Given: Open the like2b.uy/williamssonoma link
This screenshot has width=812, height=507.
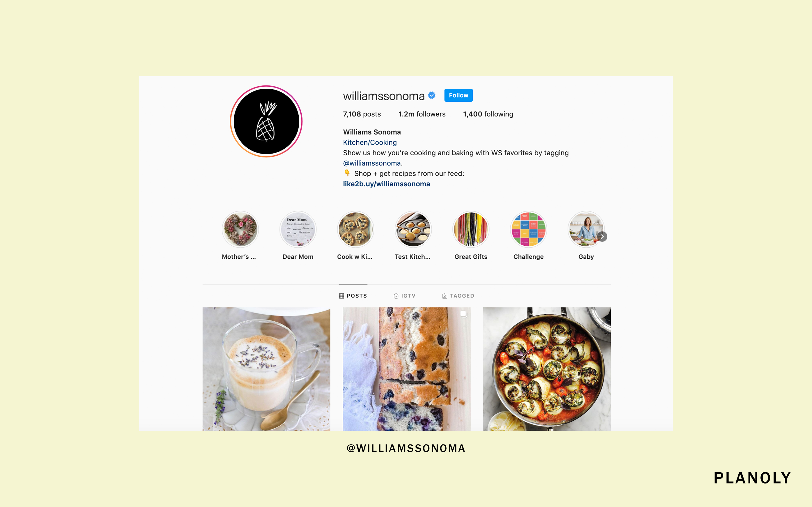Looking at the screenshot, I should point(386,184).
